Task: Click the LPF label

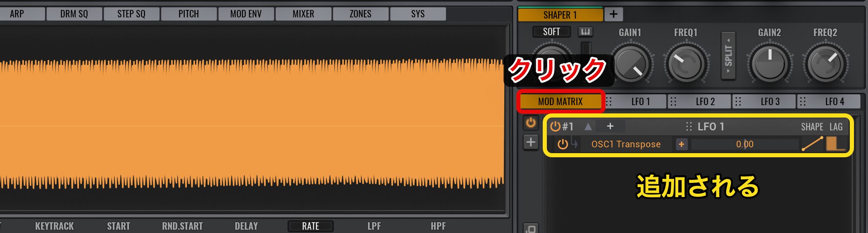Action: tap(374, 226)
